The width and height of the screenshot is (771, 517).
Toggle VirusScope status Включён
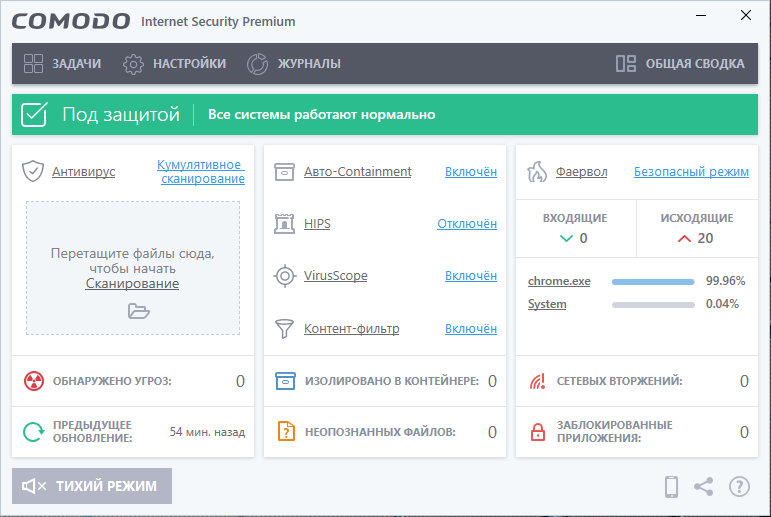[x=471, y=276]
